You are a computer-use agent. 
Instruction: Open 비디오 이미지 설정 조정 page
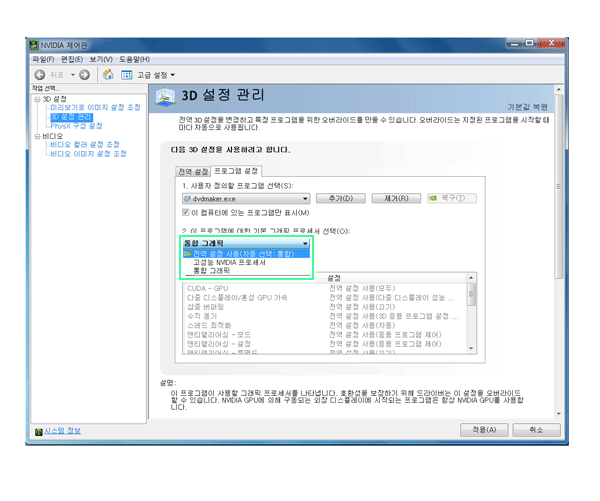(x=88, y=154)
